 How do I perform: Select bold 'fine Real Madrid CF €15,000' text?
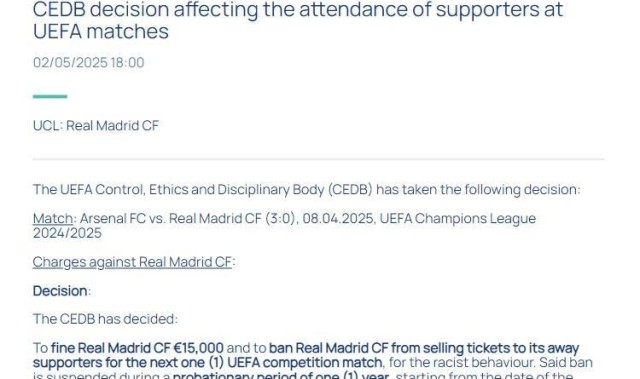[137, 348]
